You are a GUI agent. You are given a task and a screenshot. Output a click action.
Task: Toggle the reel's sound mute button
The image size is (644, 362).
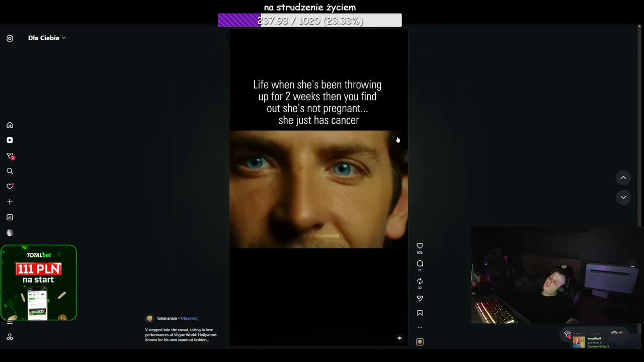coord(399,338)
